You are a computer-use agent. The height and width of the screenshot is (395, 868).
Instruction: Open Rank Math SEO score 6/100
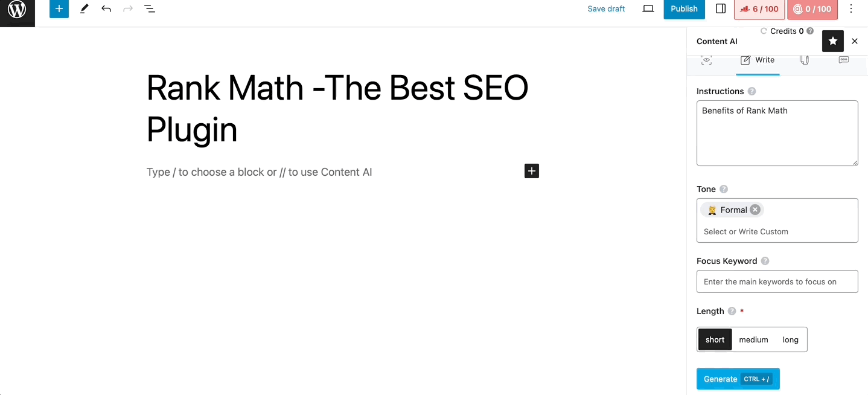pyautogui.click(x=759, y=9)
